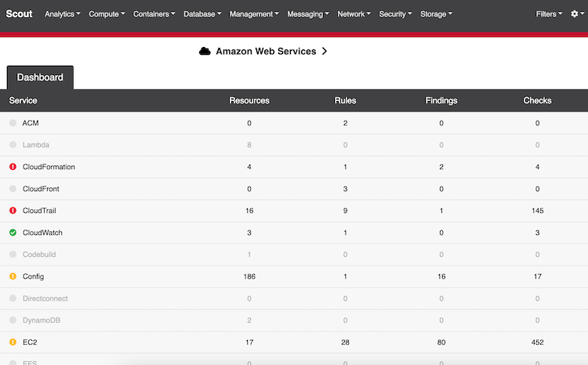
Task: Expand the Network menu
Action: 354,14
